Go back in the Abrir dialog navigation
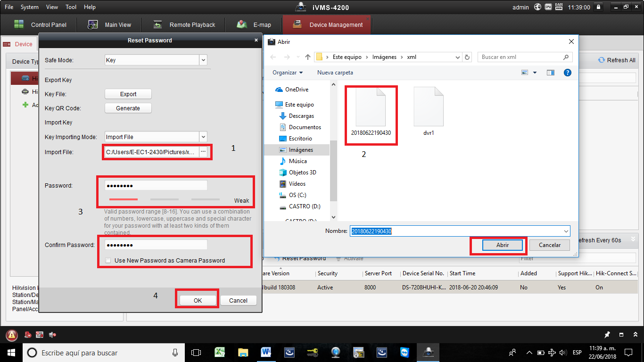 click(274, 57)
